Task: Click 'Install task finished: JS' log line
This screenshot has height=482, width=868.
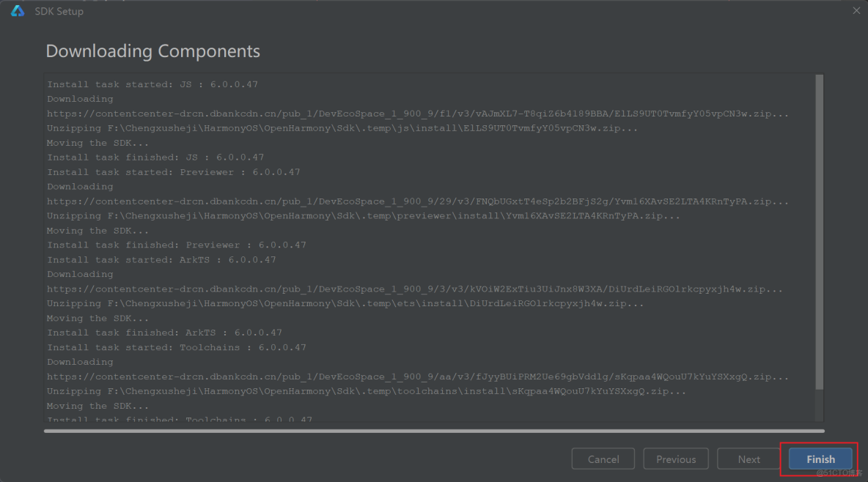Action: [x=155, y=157]
